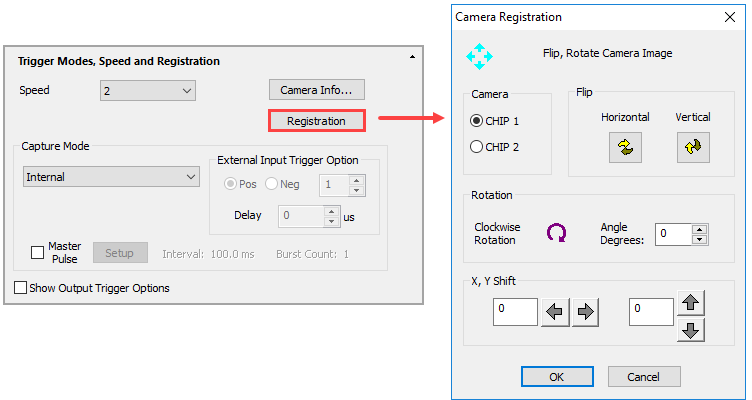Expand the Capture Mode Internal dropdown
This screenshot has height=400, width=752.
pos(112,177)
